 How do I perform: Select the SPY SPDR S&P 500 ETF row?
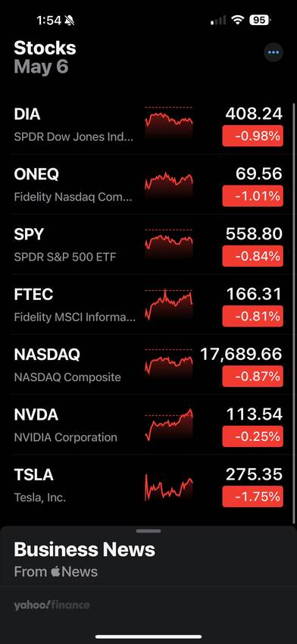click(148, 245)
